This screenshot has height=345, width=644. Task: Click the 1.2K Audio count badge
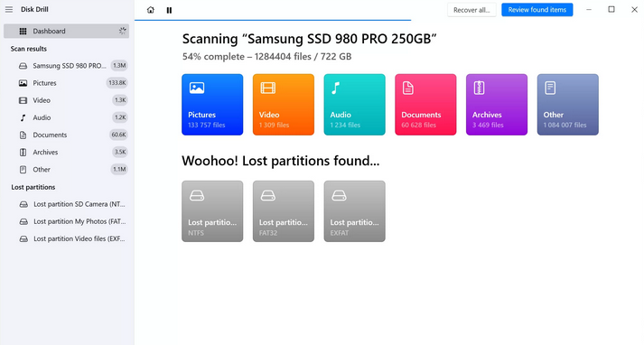pyautogui.click(x=120, y=117)
